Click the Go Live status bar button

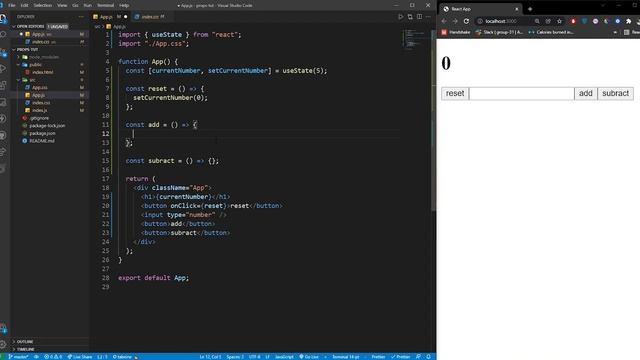pyautogui.click(x=309, y=357)
